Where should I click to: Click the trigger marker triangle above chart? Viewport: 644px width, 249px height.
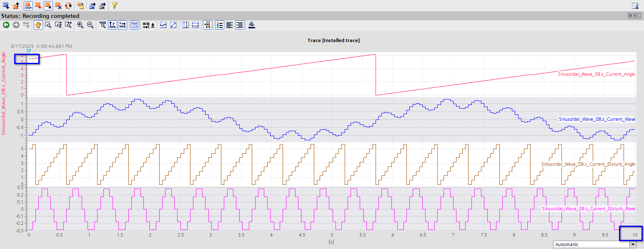pyautogui.click(x=29, y=51)
